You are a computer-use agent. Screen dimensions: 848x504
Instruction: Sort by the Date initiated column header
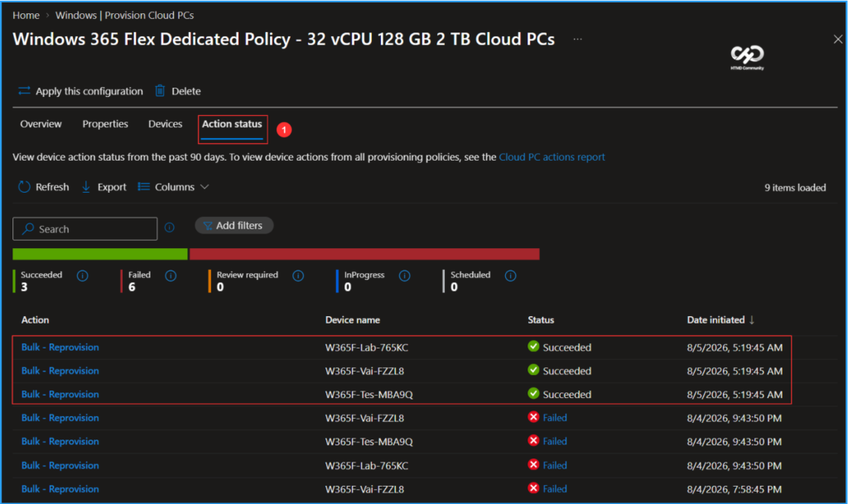715,319
